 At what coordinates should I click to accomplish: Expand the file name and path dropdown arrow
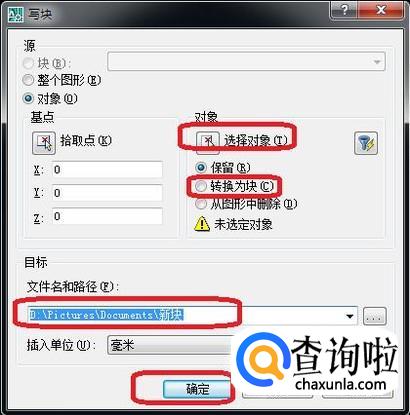(x=350, y=316)
